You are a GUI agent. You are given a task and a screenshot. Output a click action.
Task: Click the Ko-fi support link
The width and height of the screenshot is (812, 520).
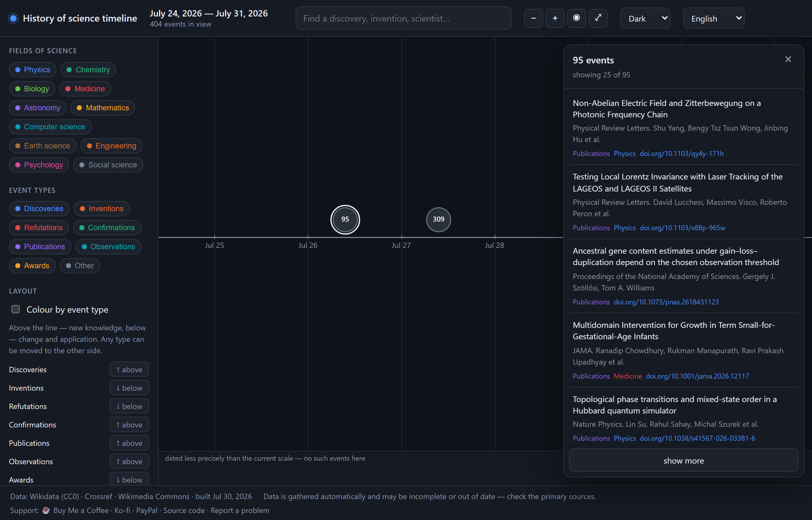(122, 510)
